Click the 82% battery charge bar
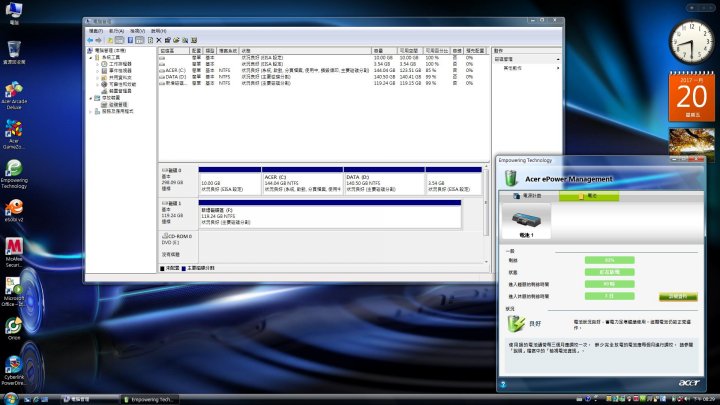The height and width of the screenshot is (405, 720). click(609, 260)
